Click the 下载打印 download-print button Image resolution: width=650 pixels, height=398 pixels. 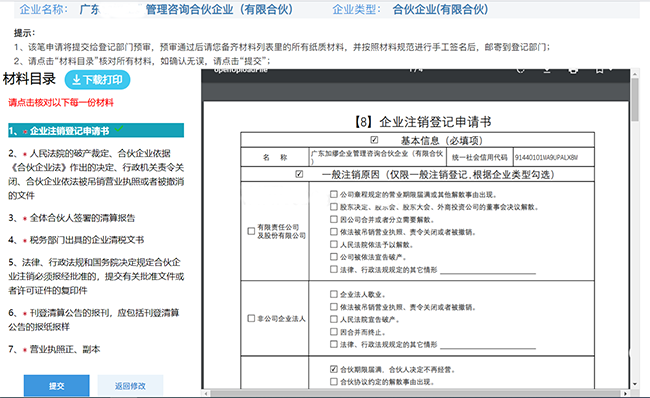point(97,80)
